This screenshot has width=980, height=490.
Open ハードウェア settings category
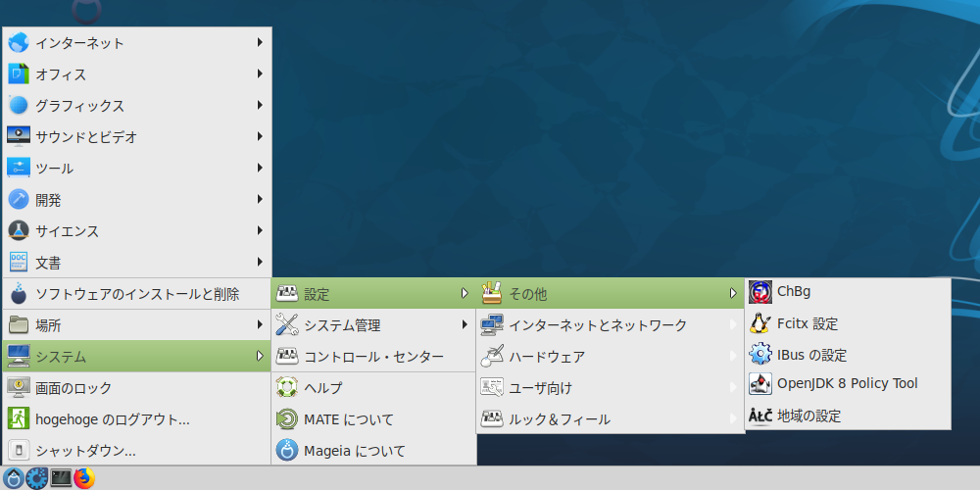610,357
